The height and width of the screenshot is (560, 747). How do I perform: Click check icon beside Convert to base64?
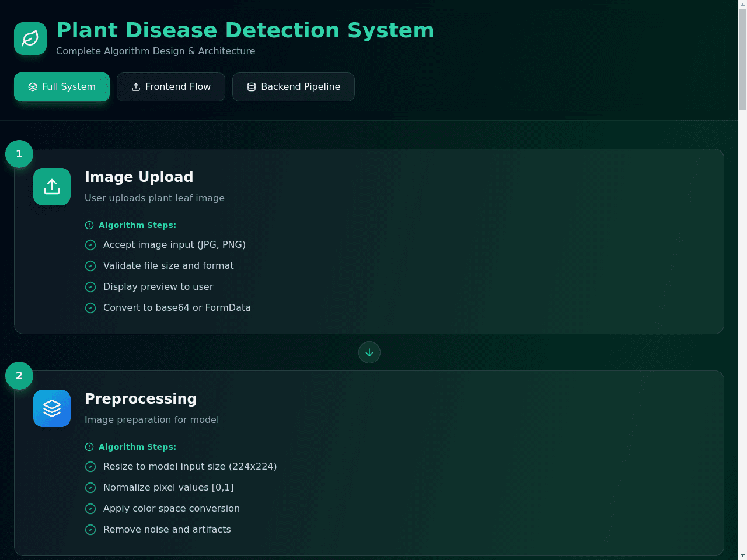pyautogui.click(x=90, y=308)
